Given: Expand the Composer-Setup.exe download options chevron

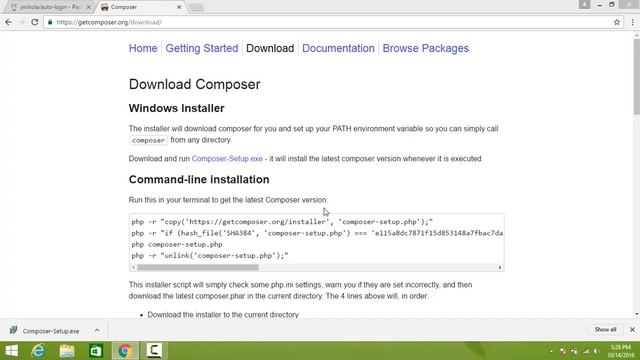Looking at the screenshot, I should click(97, 331).
